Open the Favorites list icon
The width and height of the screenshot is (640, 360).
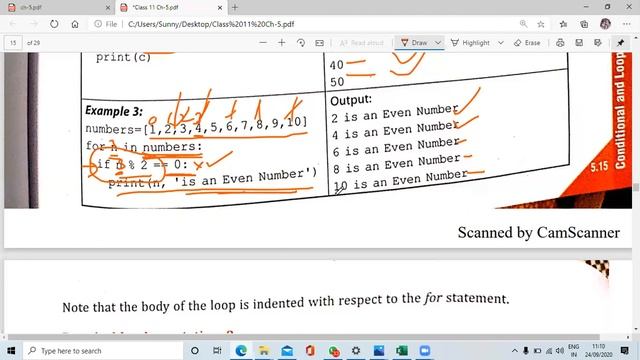(563, 24)
